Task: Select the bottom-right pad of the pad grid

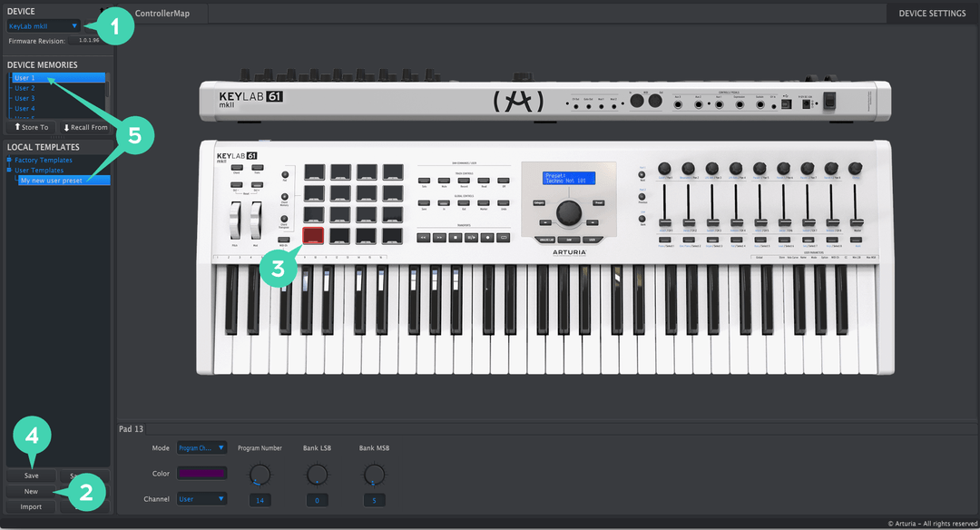Action: (x=392, y=236)
